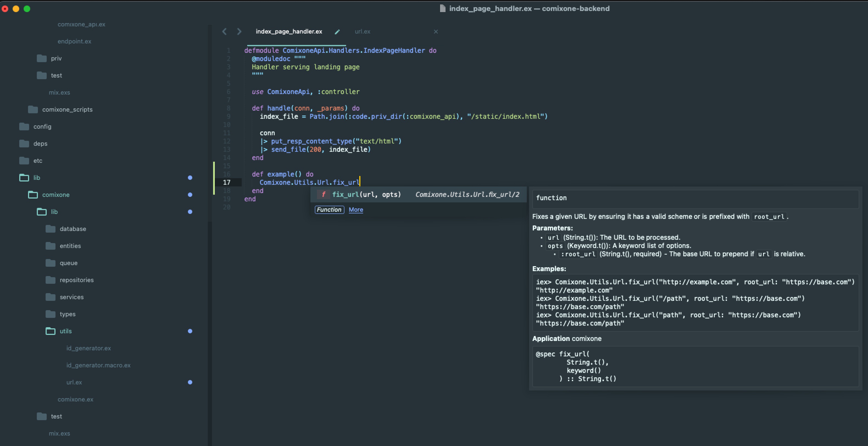
Task: Open comixone_api.ex in sidebar
Action: click(81, 24)
